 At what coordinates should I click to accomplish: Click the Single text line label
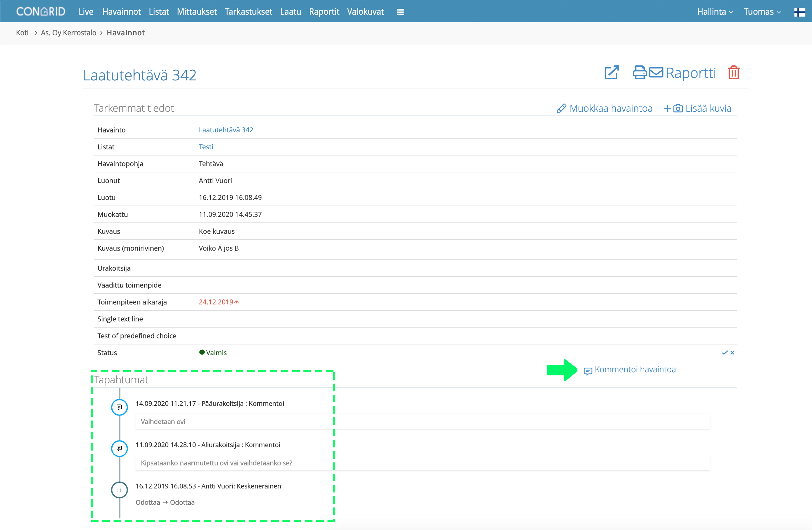coord(120,319)
